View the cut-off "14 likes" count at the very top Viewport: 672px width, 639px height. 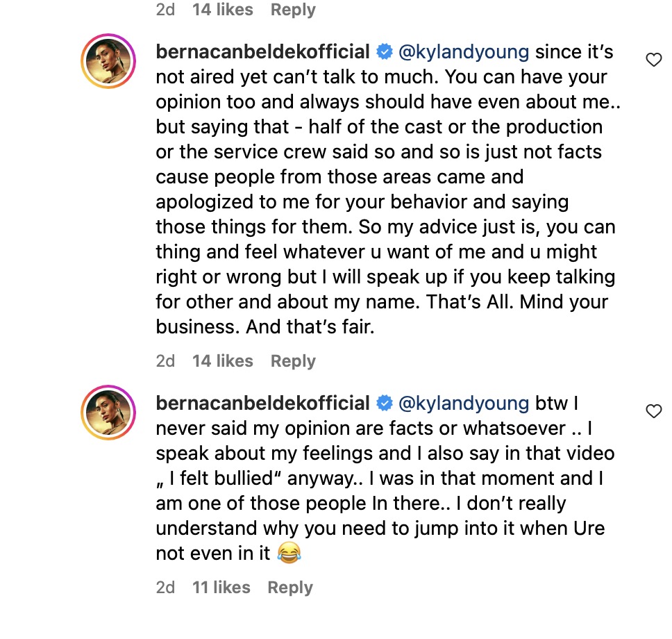(x=222, y=10)
